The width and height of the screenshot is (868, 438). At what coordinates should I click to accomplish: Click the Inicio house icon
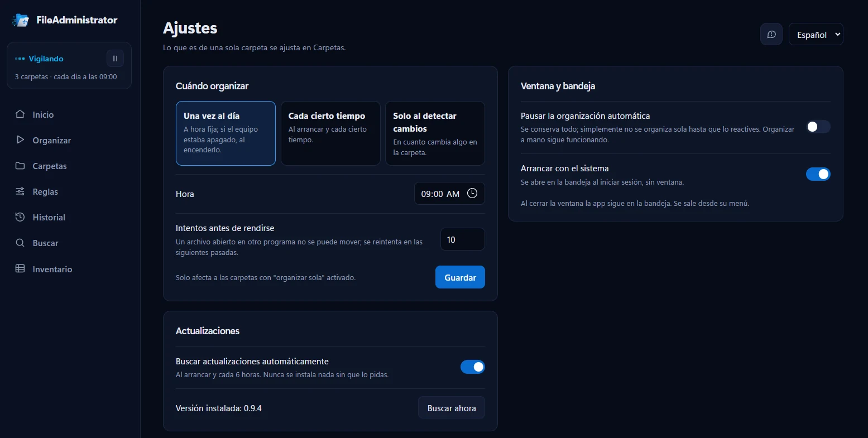pyautogui.click(x=20, y=114)
